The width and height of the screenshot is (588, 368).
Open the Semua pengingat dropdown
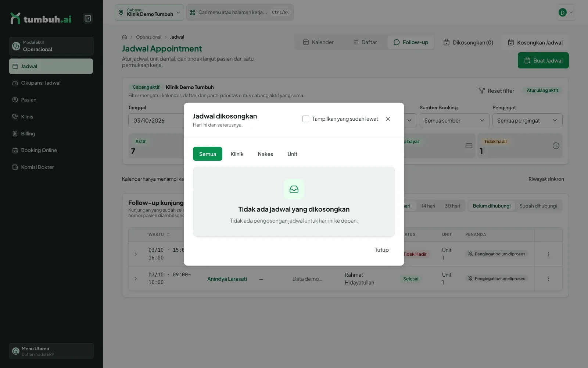(x=527, y=120)
